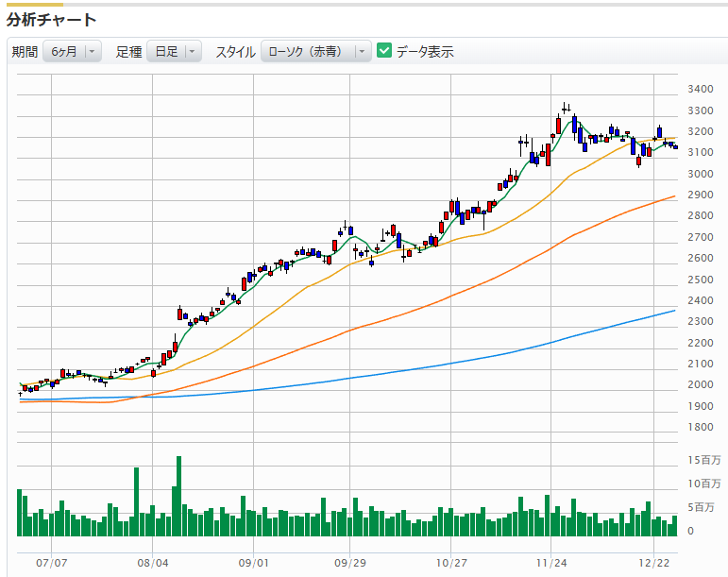Viewport: 728px width, 577px height.
Task: Click the 07/07 date axis label
Action: (52, 562)
